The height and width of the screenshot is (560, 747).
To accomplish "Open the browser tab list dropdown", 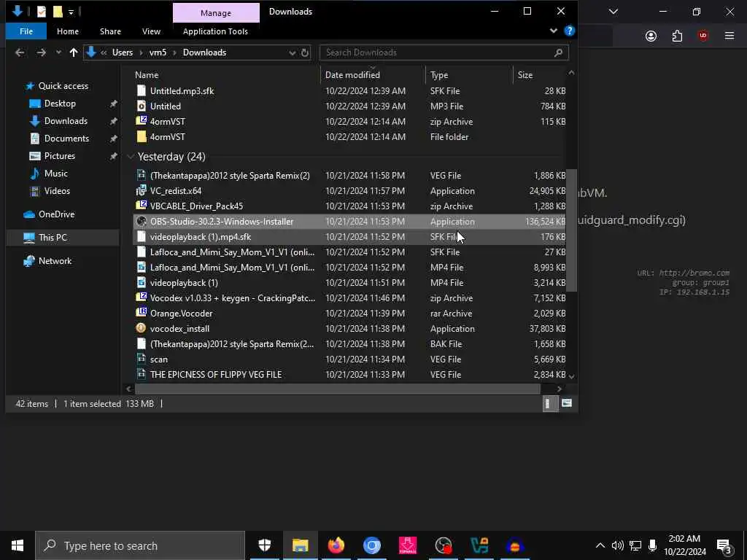I will pos(614,12).
